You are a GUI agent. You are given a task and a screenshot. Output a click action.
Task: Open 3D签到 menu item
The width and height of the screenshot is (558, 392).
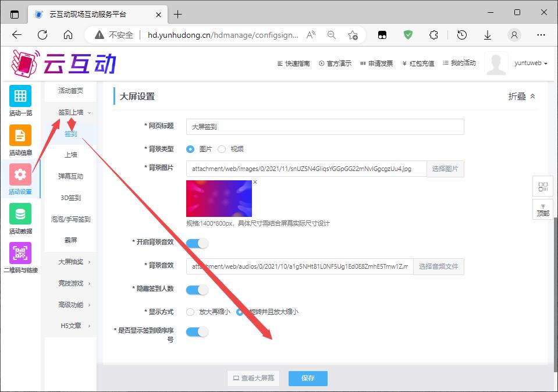click(x=70, y=198)
